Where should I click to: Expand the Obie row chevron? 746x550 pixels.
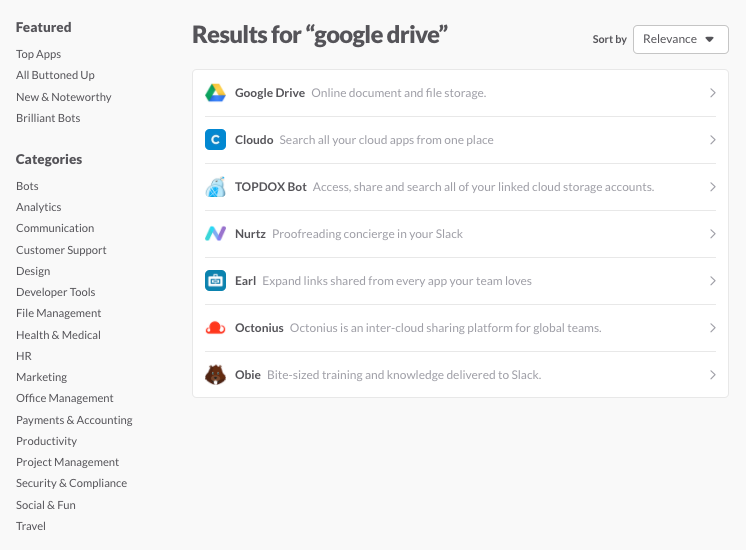click(x=712, y=375)
